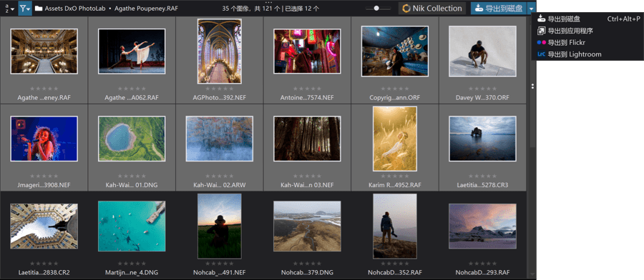Image resolution: width=644 pixels, height=280 pixels.
Task: Click the Lightroom LrC icon in the menu
Action: pos(542,54)
